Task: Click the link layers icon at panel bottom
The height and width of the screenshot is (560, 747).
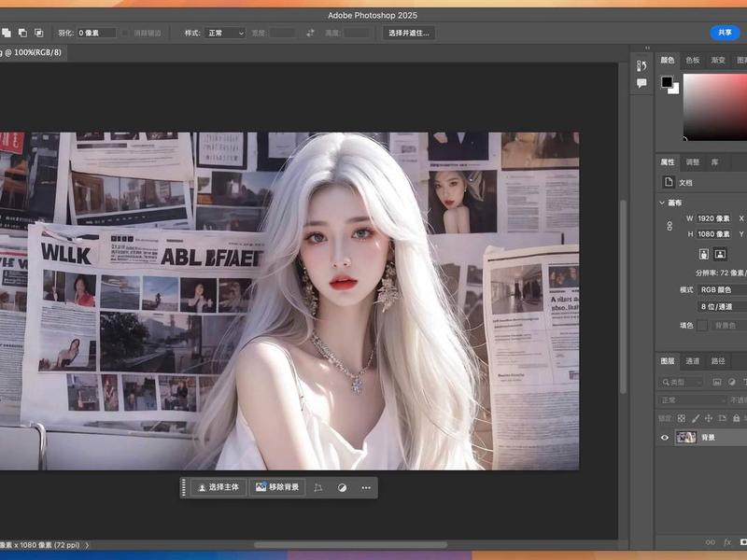Action: click(710, 542)
